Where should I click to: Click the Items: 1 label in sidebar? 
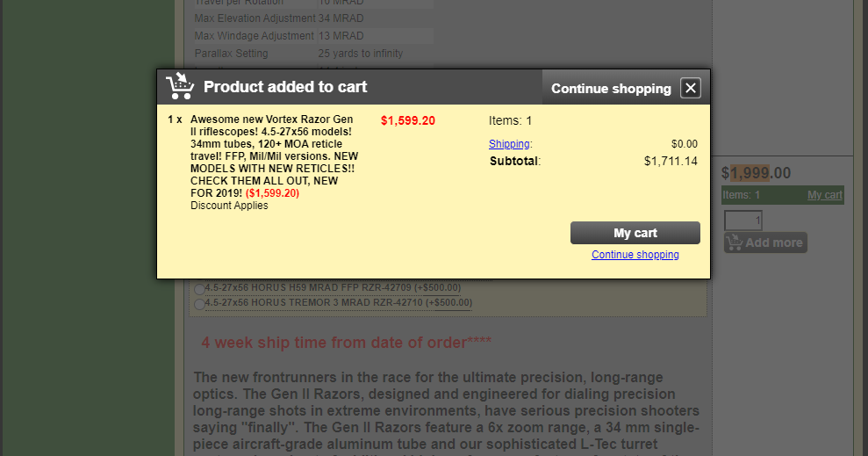coord(742,195)
